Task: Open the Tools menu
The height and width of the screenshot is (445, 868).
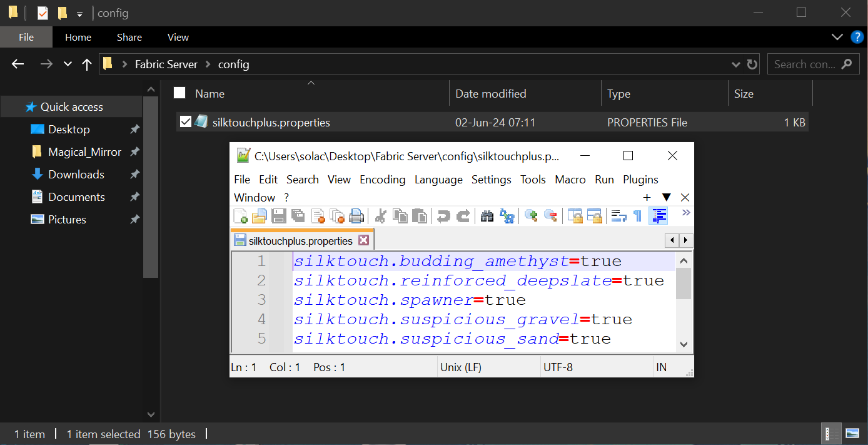Action: (533, 180)
